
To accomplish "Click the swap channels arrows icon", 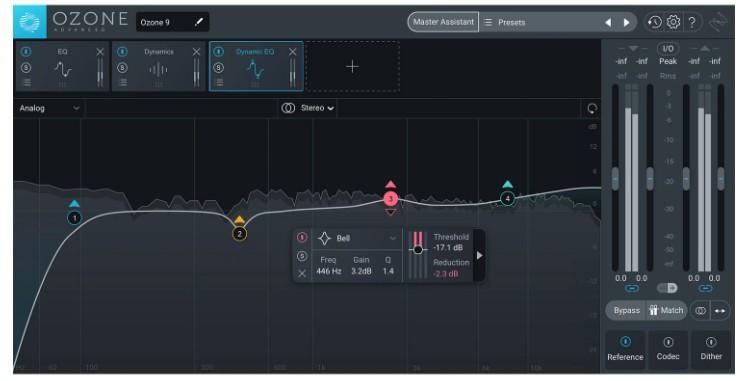I will coord(720,311).
